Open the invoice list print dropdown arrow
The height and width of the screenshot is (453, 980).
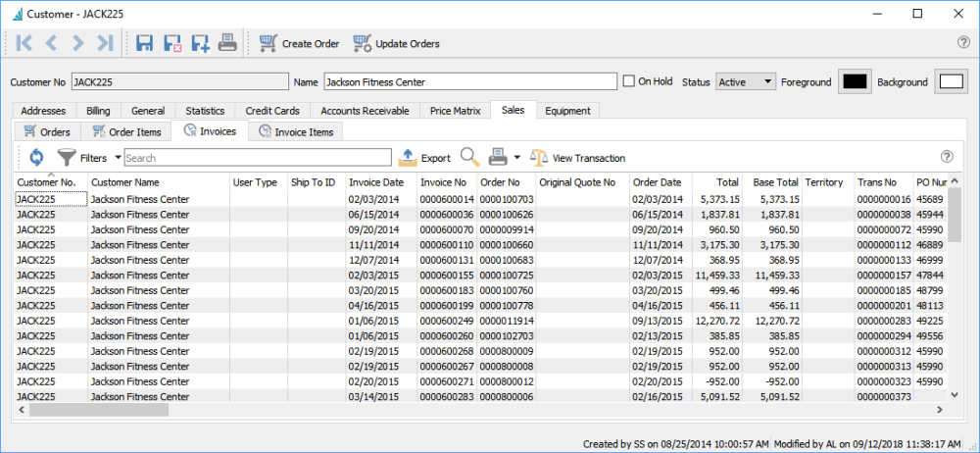tap(516, 157)
